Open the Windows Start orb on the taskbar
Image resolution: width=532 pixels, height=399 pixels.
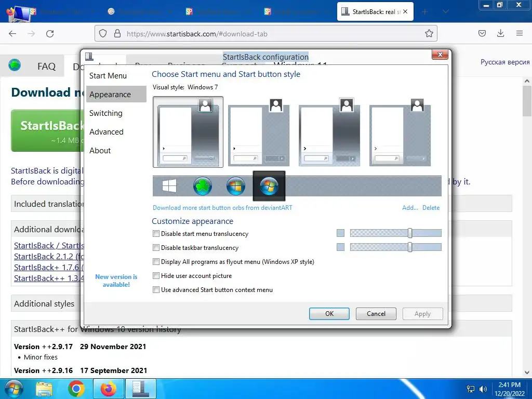coord(14,389)
